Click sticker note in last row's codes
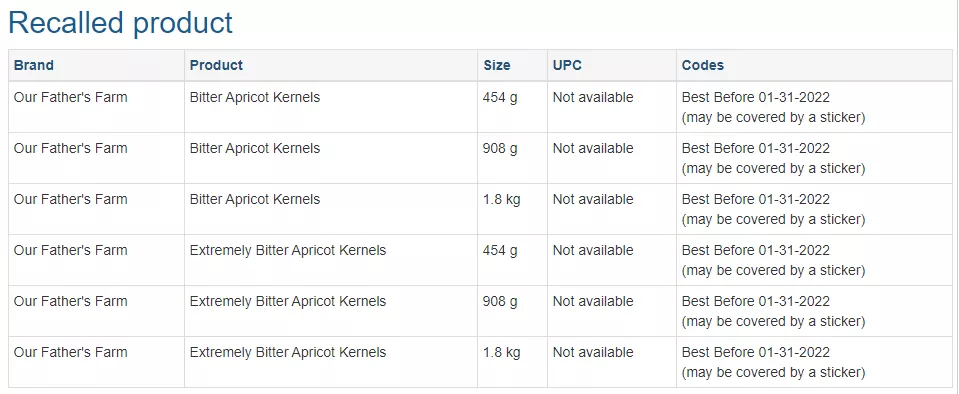959x394 pixels. click(774, 372)
